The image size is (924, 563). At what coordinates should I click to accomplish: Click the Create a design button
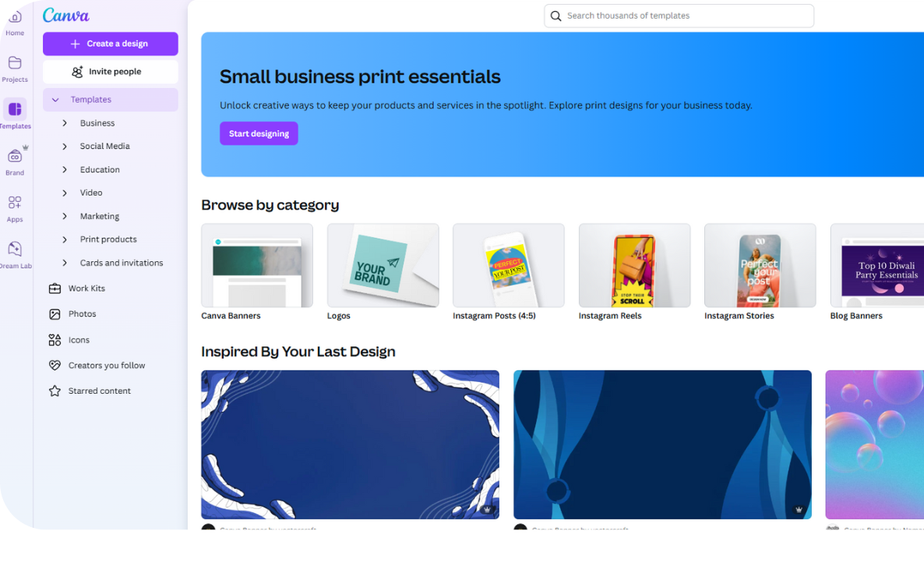click(110, 44)
